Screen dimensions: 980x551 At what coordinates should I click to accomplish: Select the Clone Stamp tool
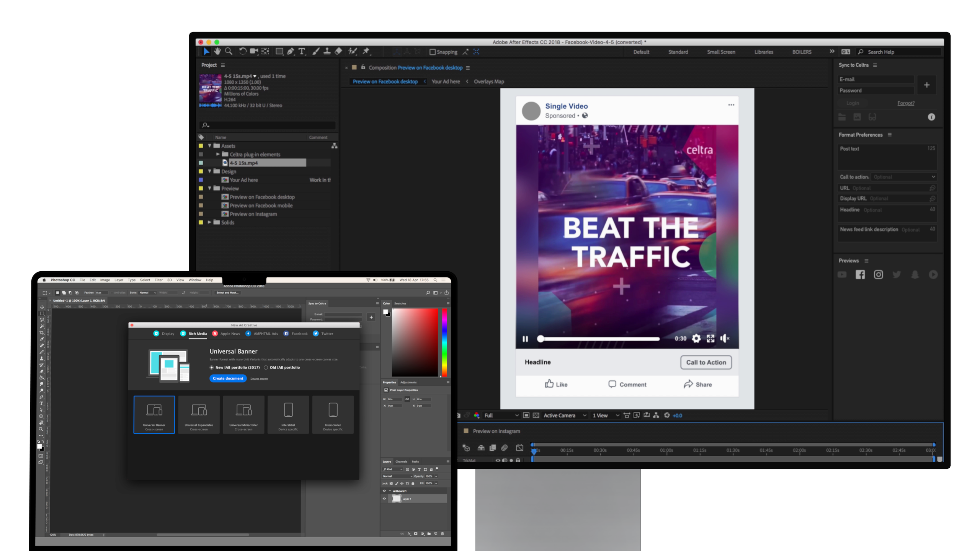coord(326,51)
